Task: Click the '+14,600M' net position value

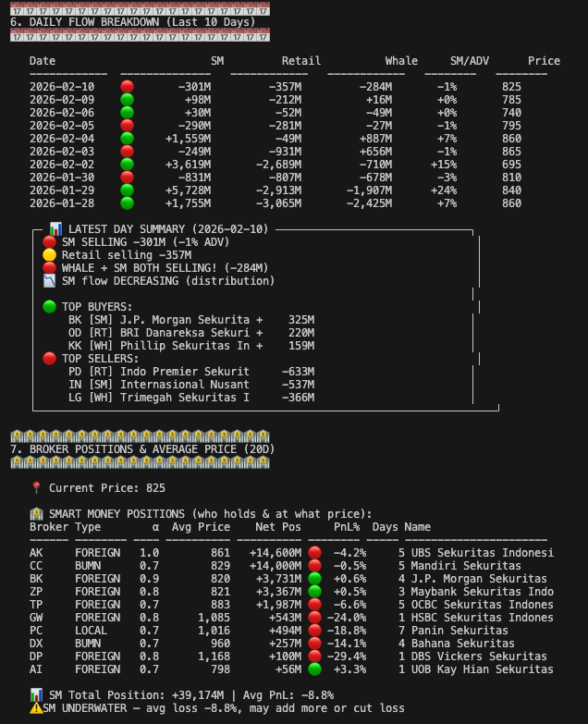Action: point(276,553)
